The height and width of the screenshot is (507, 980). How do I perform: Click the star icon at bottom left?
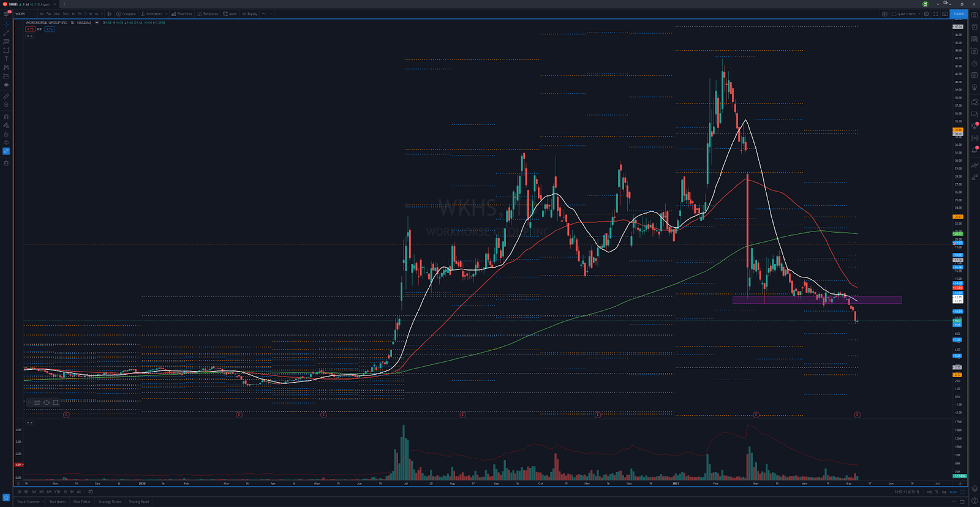[x=6, y=497]
